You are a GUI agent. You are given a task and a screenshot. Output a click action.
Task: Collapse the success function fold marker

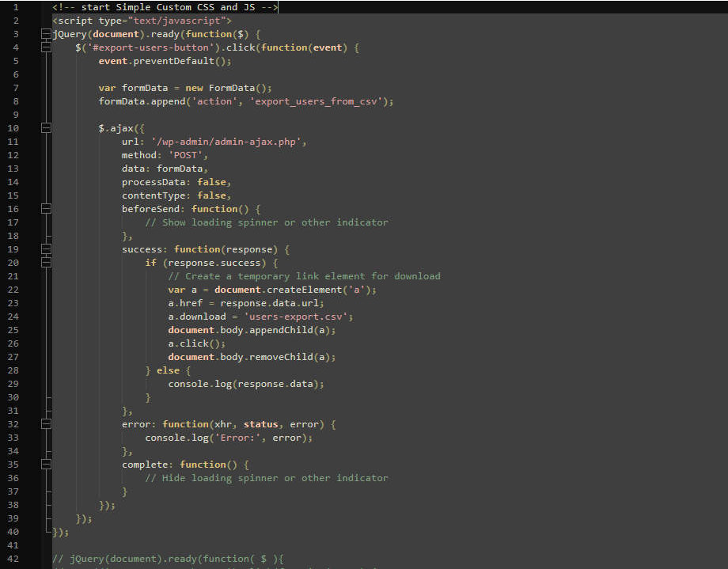point(46,249)
